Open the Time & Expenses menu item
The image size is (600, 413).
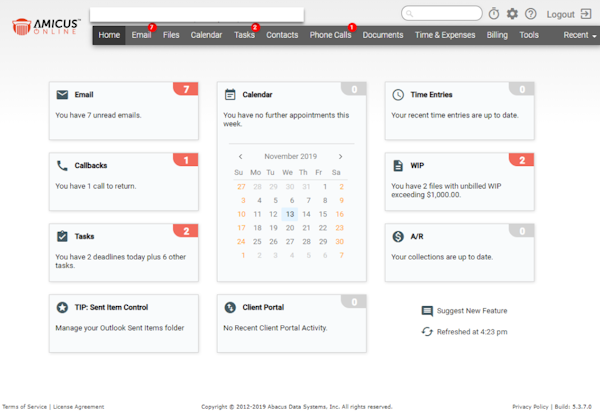tap(445, 35)
